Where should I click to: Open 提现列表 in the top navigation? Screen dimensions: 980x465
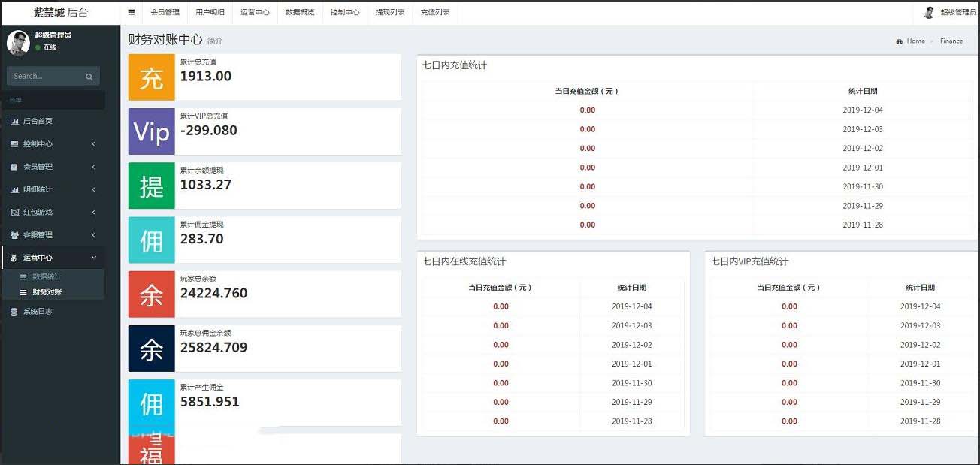point(390,12)
